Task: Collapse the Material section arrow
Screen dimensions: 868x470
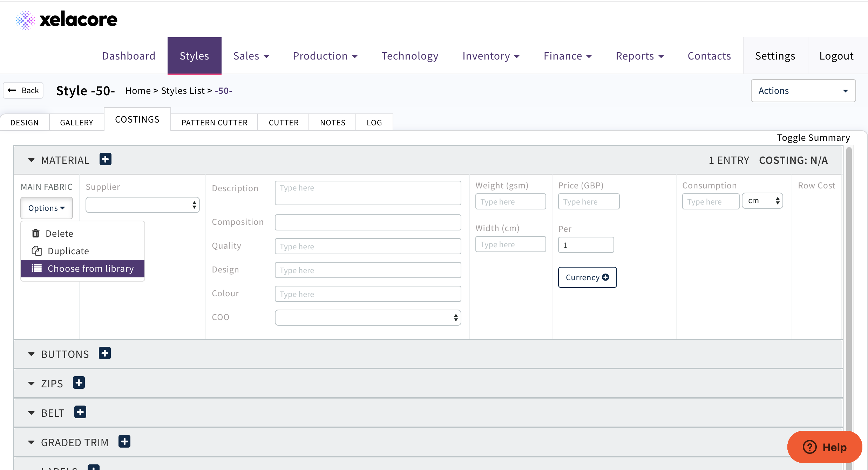Action: 31,160
